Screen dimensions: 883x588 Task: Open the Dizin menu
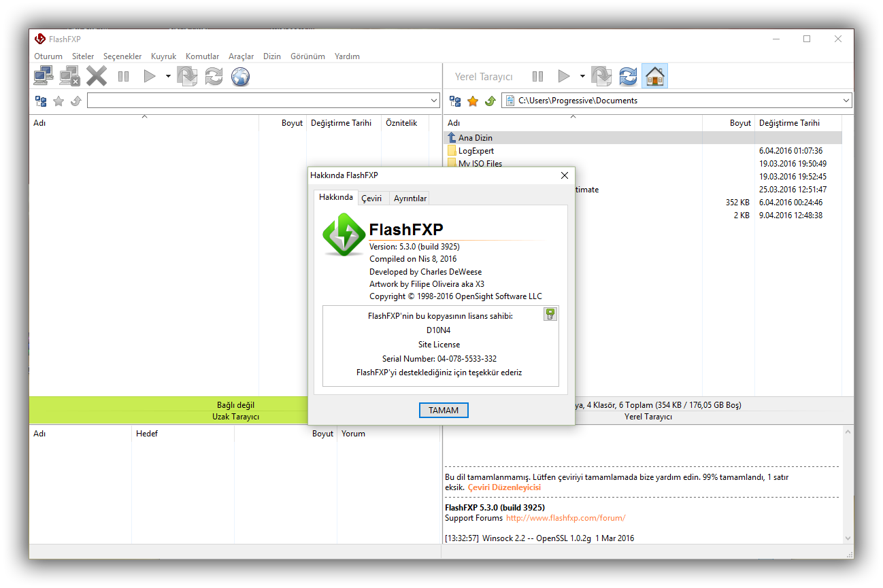point(272,56)
